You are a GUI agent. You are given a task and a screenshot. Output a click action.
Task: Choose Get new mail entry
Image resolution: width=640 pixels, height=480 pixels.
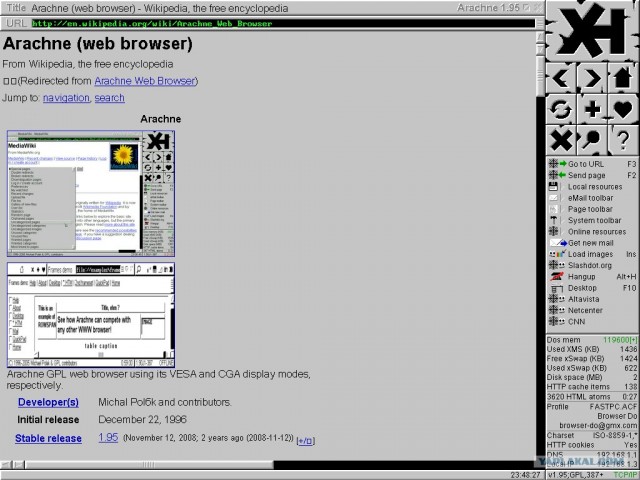(590, 243)
